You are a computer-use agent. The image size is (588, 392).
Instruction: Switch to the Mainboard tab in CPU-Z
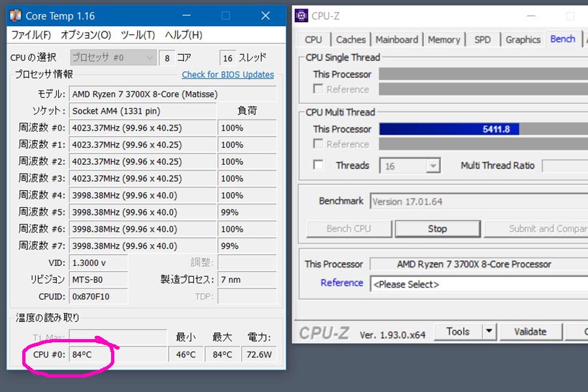pyautogui.click(x=397, y=39)
